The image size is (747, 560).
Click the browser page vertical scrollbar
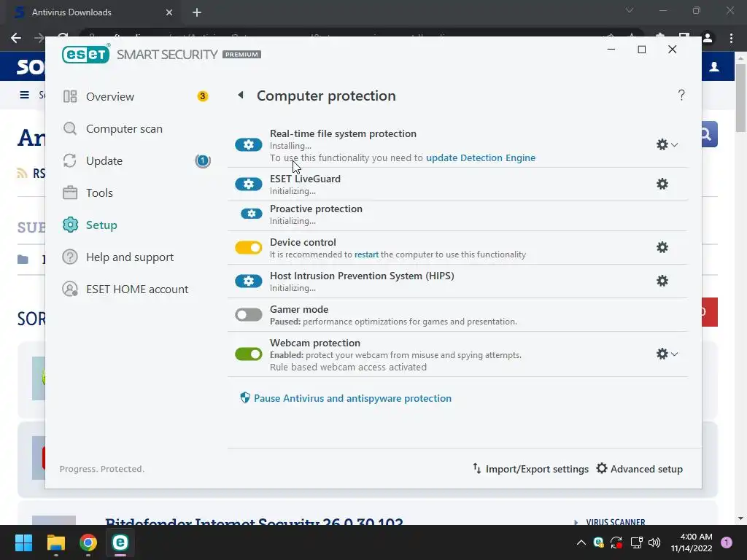point(740,98)
